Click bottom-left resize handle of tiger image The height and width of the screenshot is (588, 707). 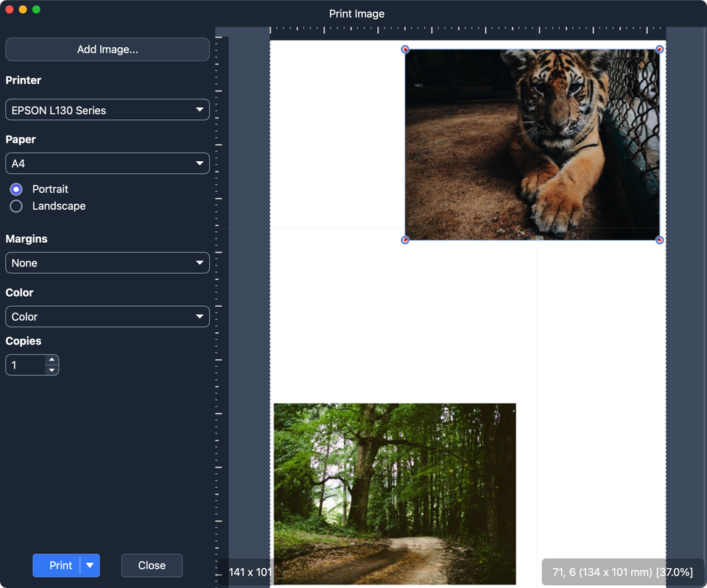pyautogui.click(x=405, y=240)
